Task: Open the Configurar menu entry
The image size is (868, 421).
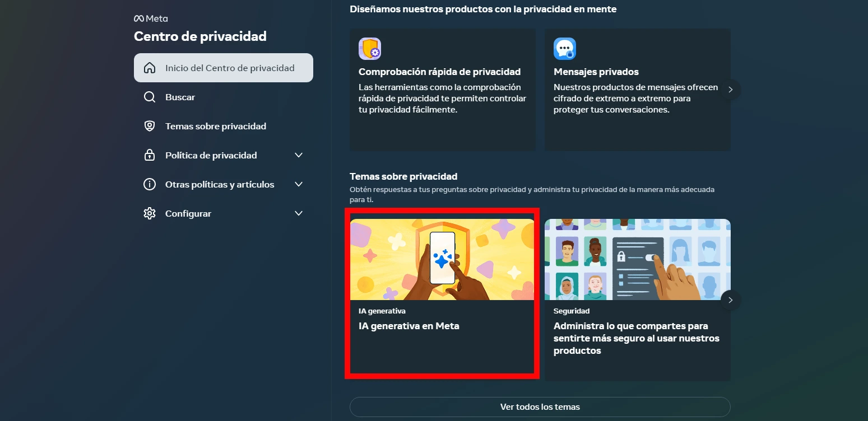Action: [224, 213]
